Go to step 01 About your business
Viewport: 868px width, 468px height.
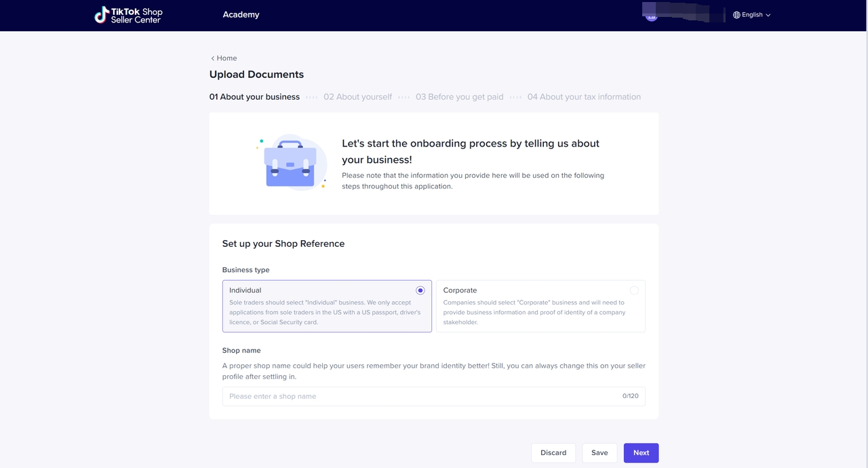point(254,97)
